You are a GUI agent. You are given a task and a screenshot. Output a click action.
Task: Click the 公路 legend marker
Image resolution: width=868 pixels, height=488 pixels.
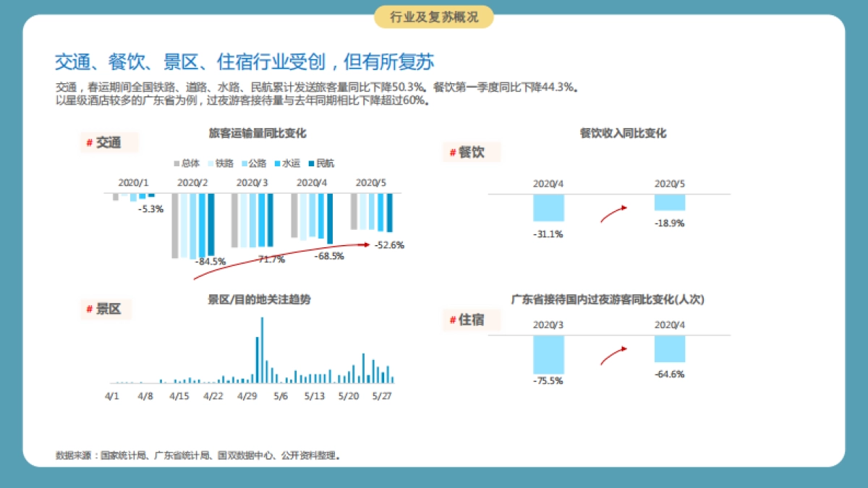244,163
